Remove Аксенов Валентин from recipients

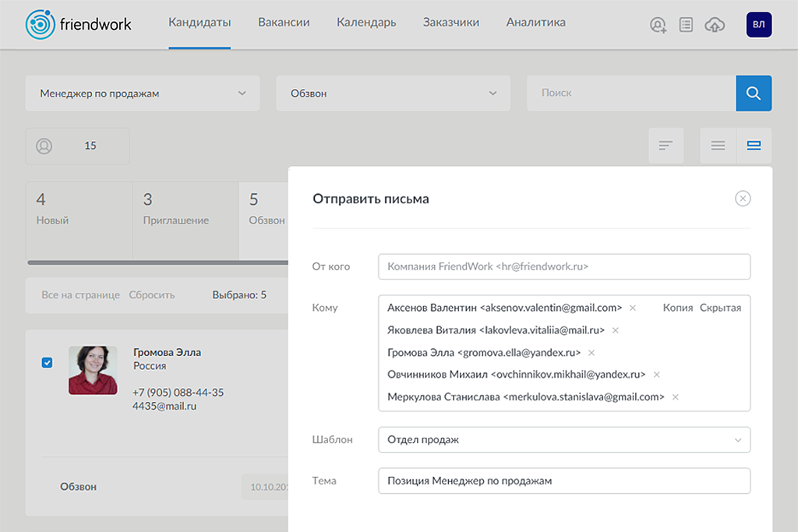click(633, 308)
